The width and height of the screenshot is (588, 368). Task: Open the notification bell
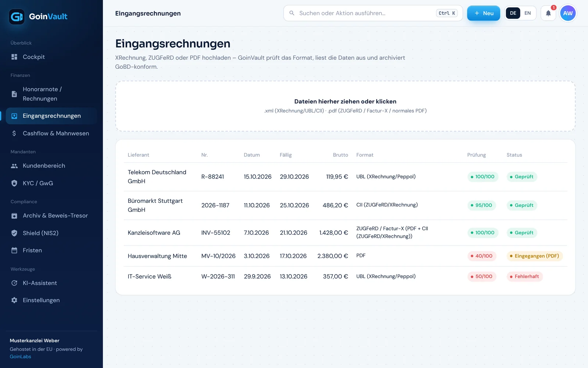click(x=548, y=13)
